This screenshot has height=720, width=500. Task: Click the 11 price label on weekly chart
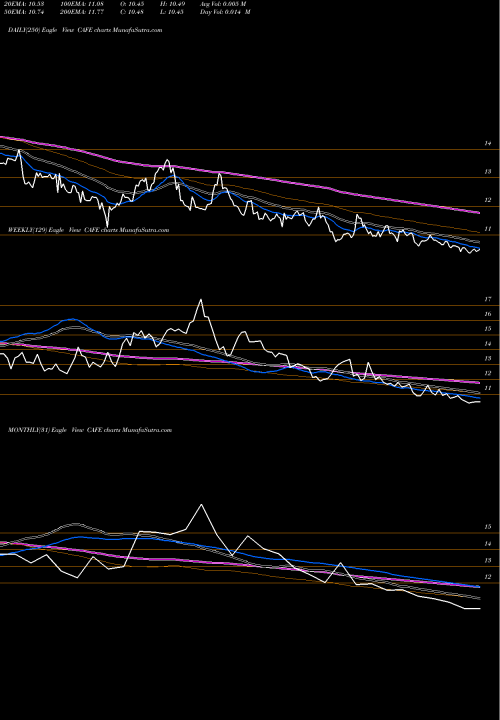[488, 388]
